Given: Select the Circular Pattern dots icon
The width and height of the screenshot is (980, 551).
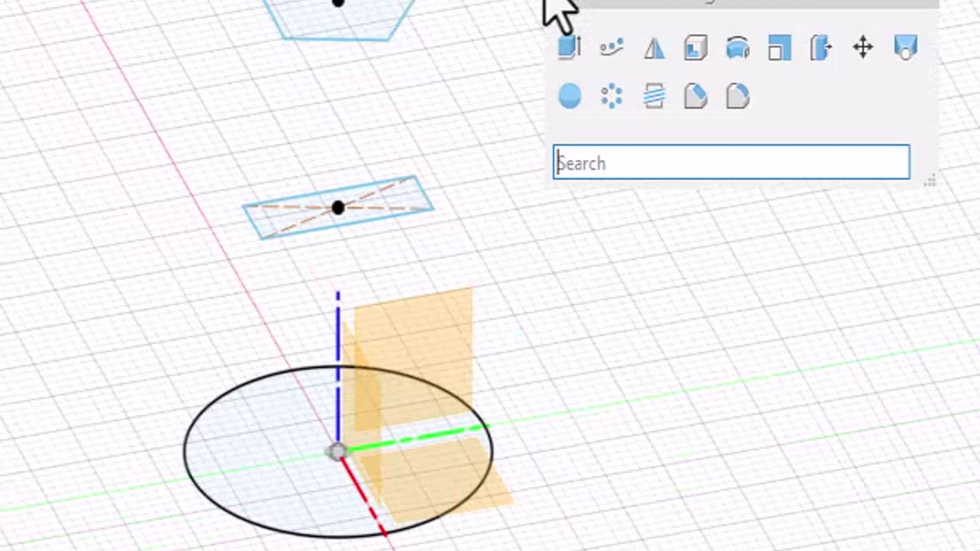Looking at the screenshot, I should 612,96.
